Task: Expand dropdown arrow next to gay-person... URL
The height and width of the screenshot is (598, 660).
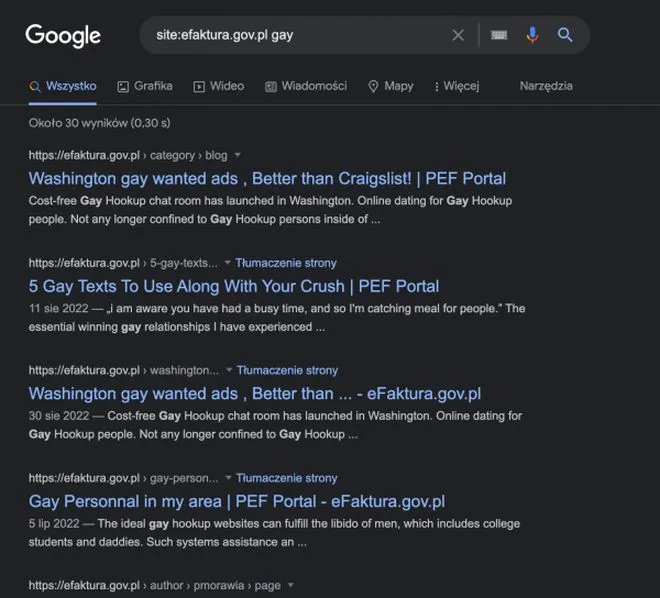Action: click(229, 478)
